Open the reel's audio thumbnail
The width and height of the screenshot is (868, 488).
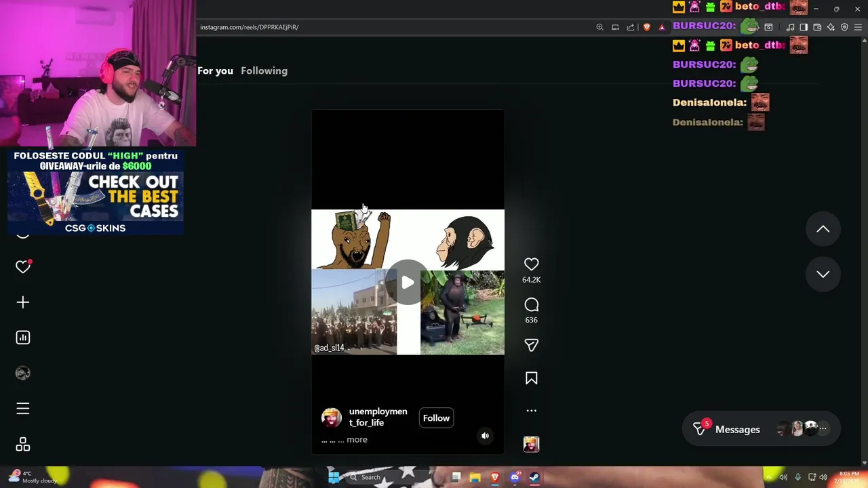pos(531,444)
